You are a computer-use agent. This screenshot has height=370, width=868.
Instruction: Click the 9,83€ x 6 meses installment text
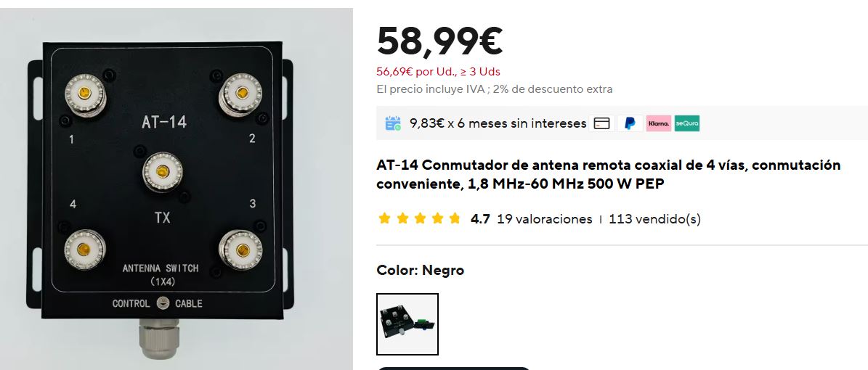[x=498, y=123]
